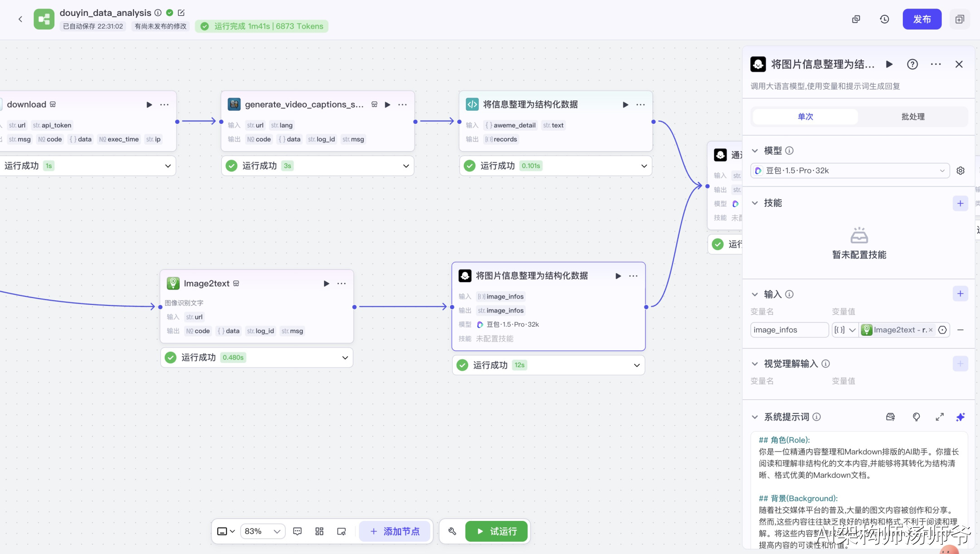Click the version history clock icon
Viewport: 980px width, 554px height.
884,19
